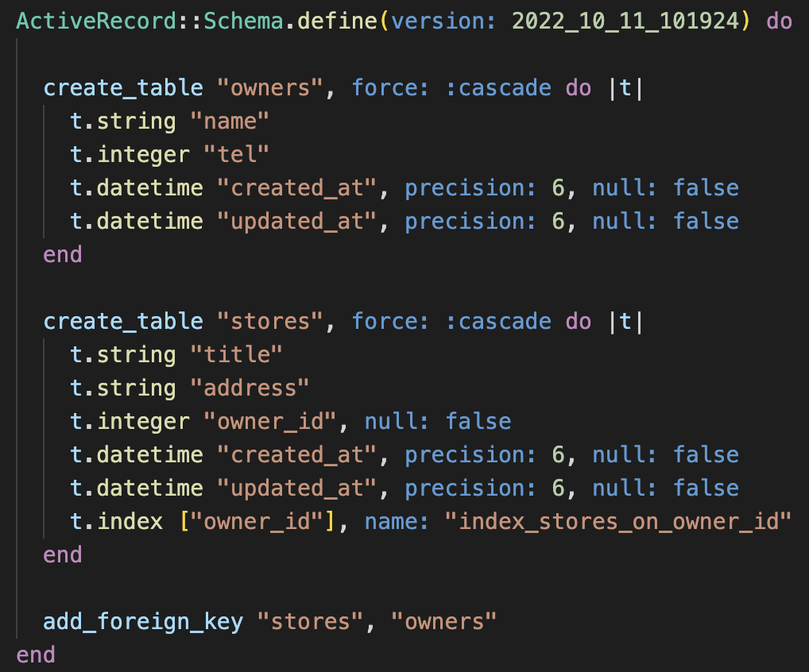Click the Schema constant

(243, 21)
